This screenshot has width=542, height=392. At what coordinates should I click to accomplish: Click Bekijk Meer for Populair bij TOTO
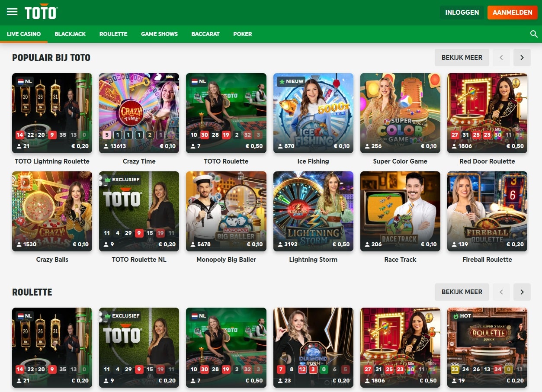coord(462,58)
